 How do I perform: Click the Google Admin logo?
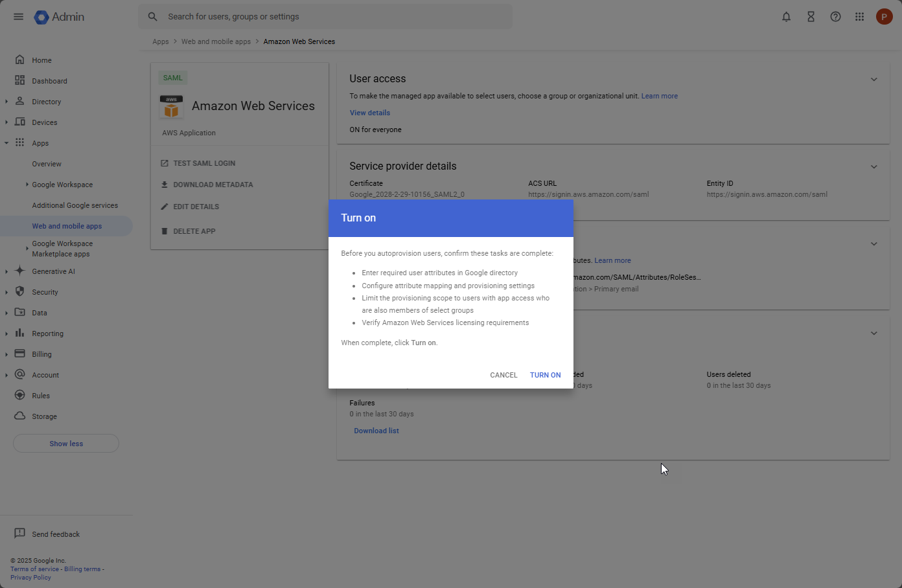(x=59, y=17)
